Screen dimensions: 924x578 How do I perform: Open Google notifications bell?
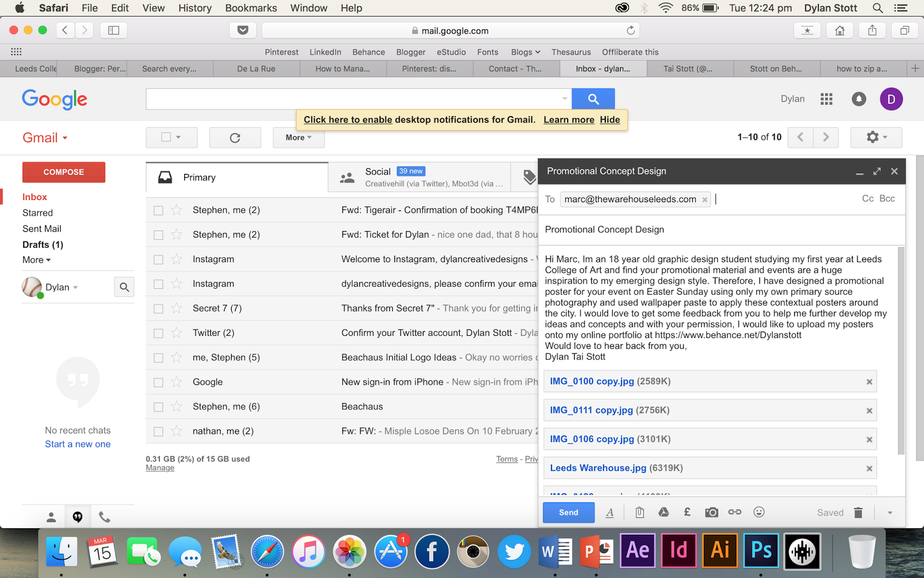[859, 99]
